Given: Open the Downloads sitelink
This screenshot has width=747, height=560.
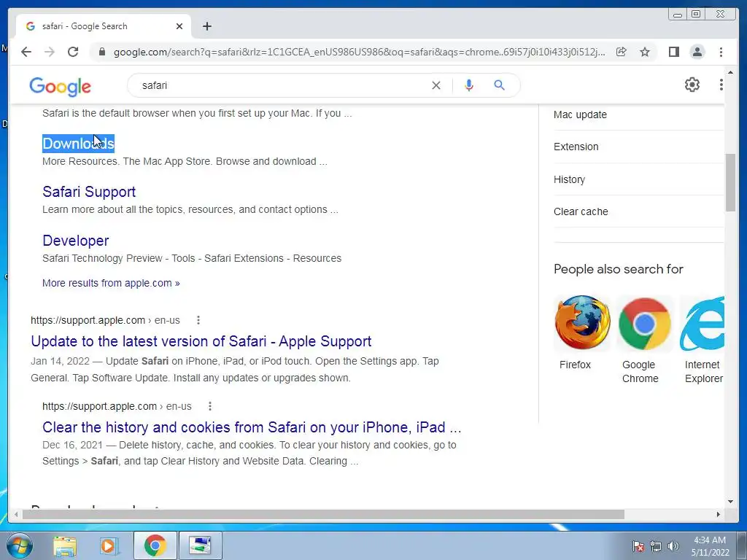Looking at the screenshot, I should tap(78, 144).
